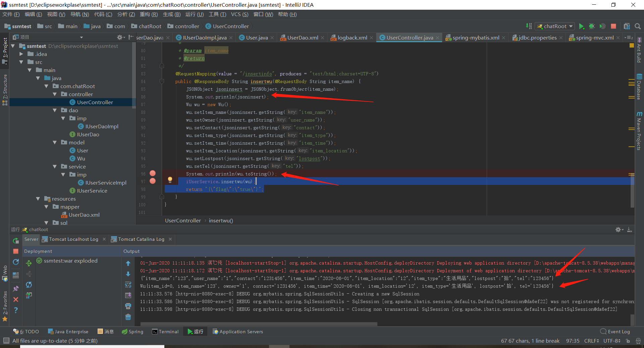Run chatRoot with coverage
Viewport: 644px width, 348px height.
pyautogui.click(x=603, y=26)
